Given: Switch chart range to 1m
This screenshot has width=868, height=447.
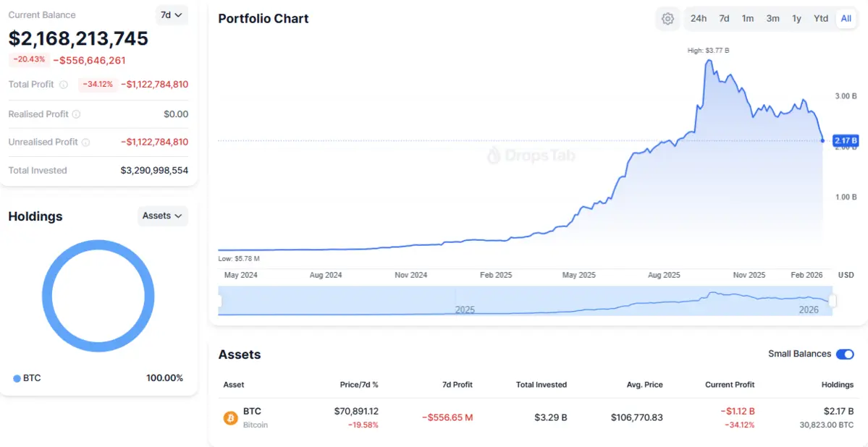Looking at the screenshot, I should [x=748, y=19].
